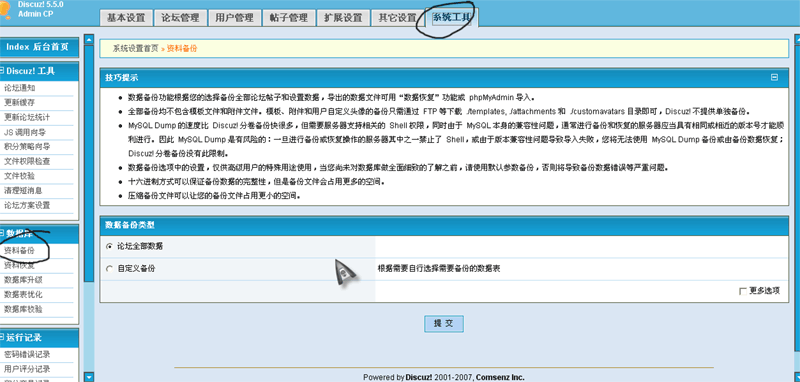Click the 技巧提示 panel title
The image size is (800, 382).
click(x=121, y=78)
